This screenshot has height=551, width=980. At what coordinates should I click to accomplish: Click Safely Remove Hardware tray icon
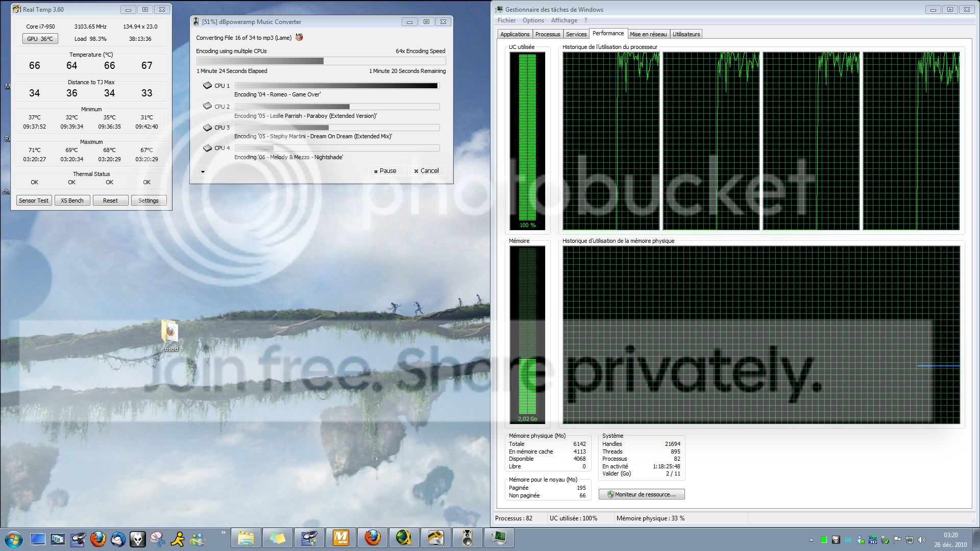(x=885, y=540)
